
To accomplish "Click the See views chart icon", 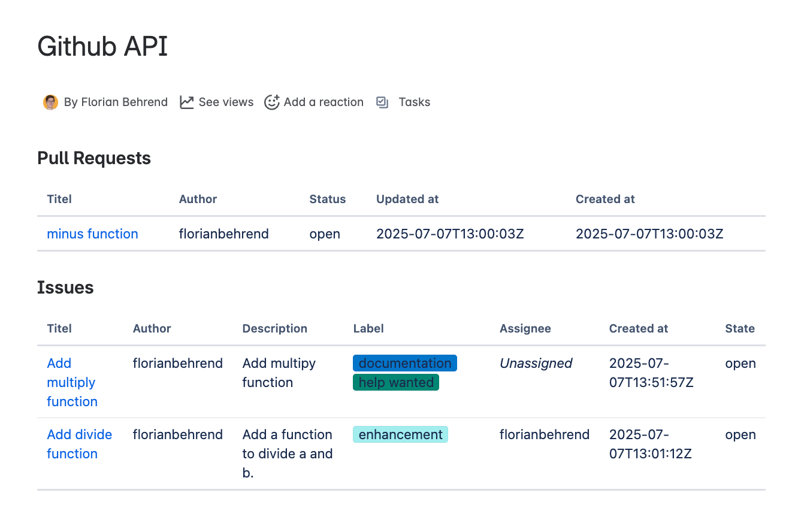I will click(186, 102).
